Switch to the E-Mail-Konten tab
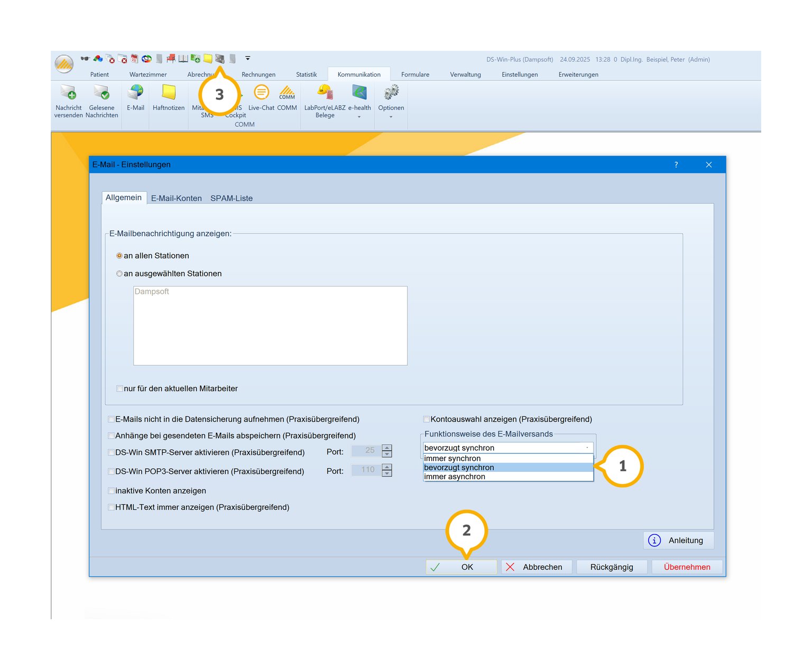This screenshot has width=812, height=670. tap(176, 199)
